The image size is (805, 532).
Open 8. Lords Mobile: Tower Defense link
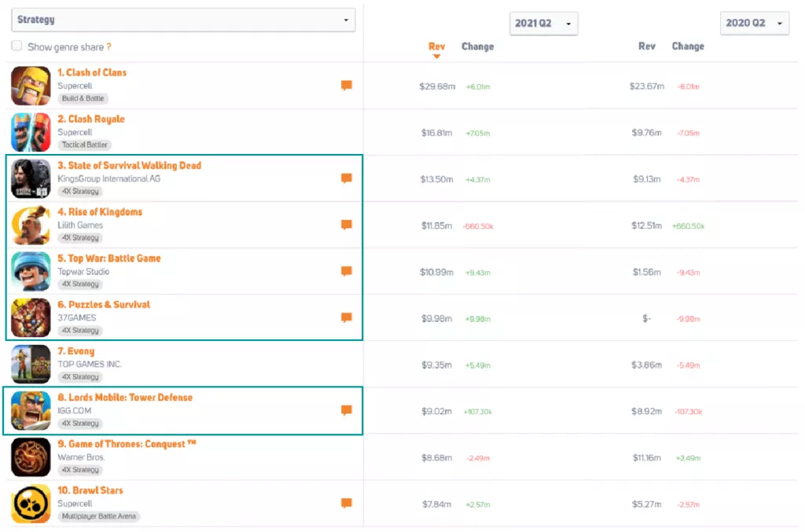(125, 398)
